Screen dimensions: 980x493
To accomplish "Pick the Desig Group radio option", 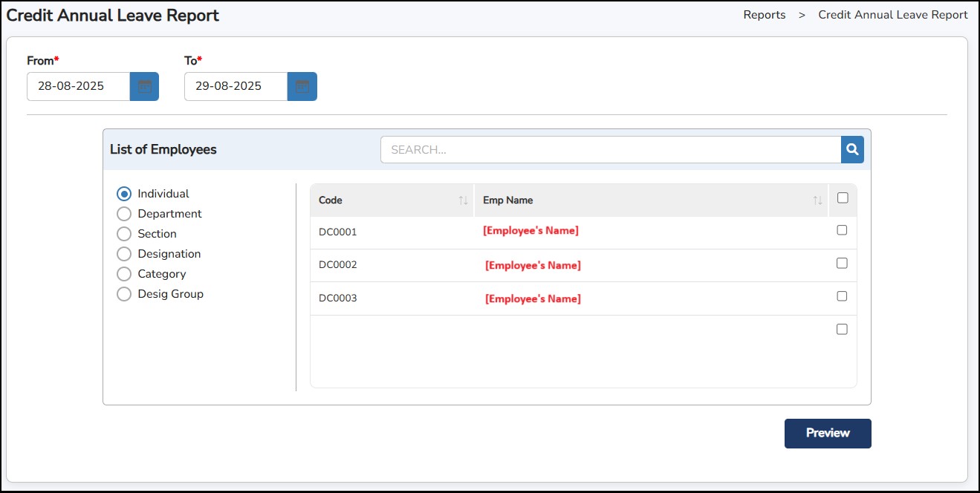I will [124, 294].
